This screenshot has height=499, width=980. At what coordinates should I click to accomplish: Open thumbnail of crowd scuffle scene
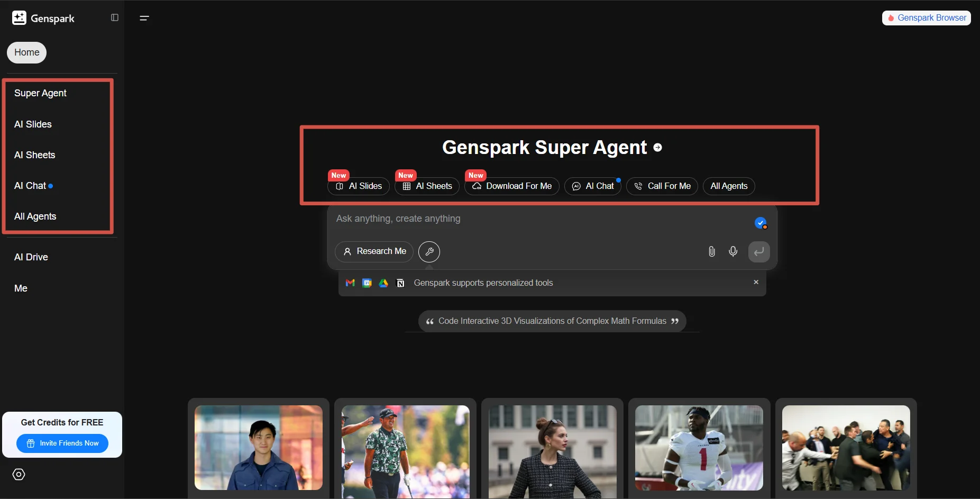click(846, 448)
